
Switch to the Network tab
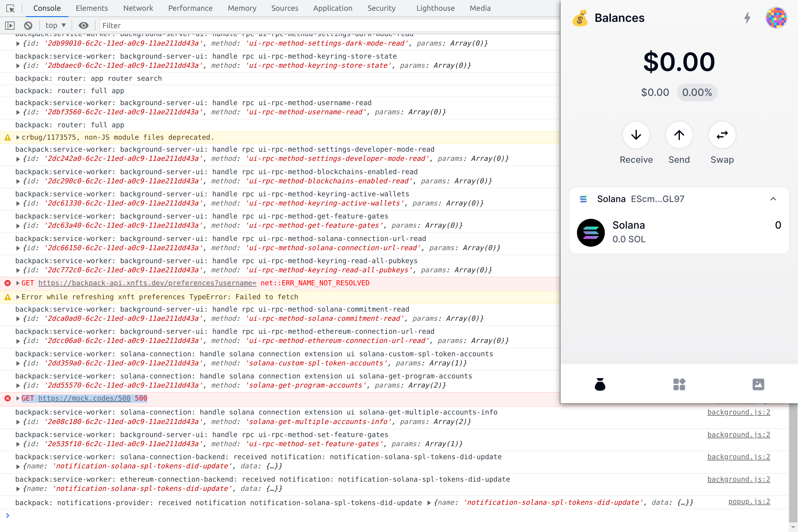point(138,8)
